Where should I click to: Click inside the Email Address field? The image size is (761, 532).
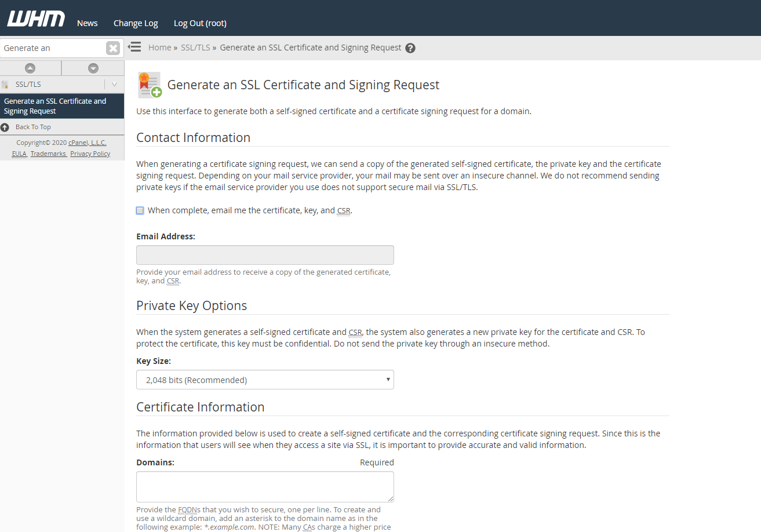[x=264, y=254]
